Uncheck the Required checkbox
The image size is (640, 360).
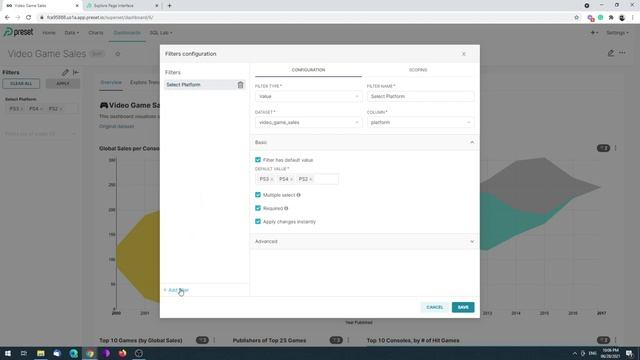(258, 208)
